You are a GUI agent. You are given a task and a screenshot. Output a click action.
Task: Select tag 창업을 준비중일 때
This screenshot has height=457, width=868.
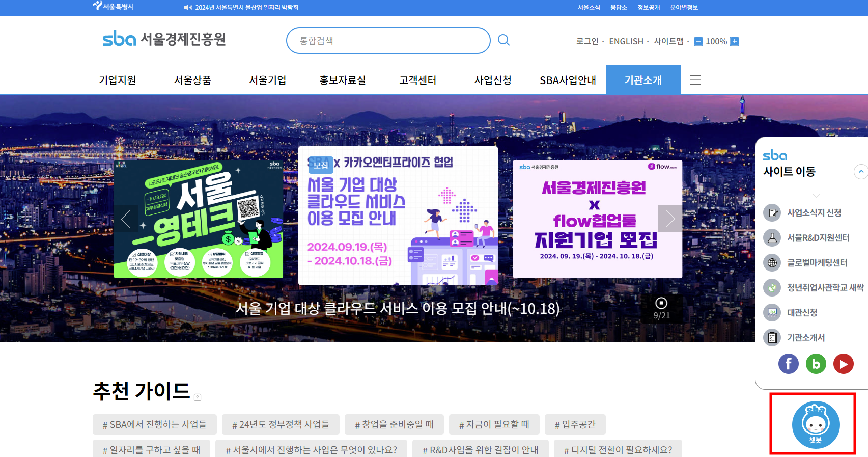point(395,424)
